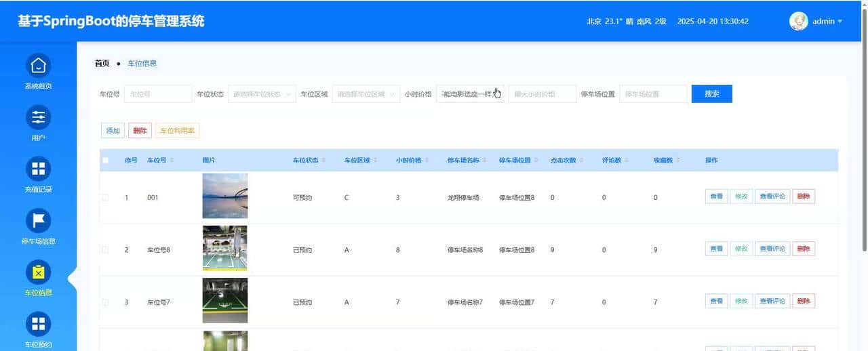This screenshot has width=868, height=351.
Task: Check the row for 车位号7
Action: (x=105, y=302)
